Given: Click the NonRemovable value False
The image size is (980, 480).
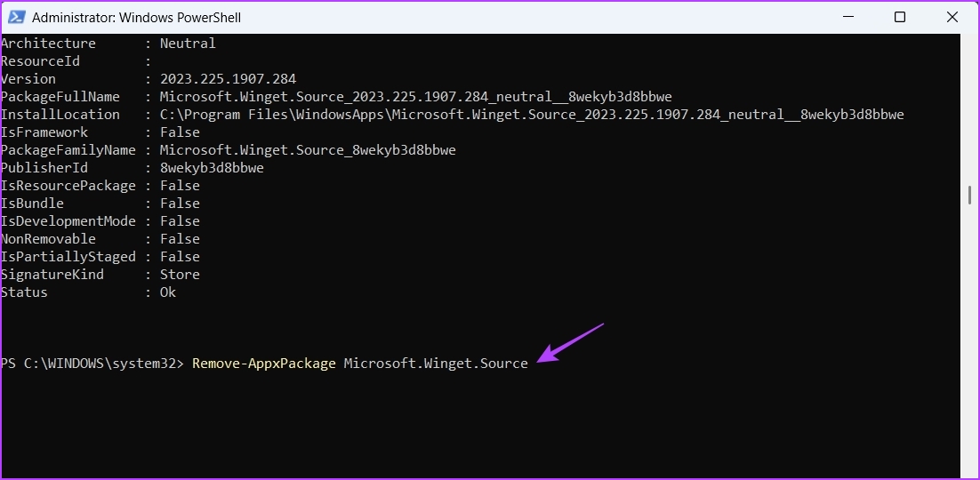Looking at the screenshot, I should 180,239.
